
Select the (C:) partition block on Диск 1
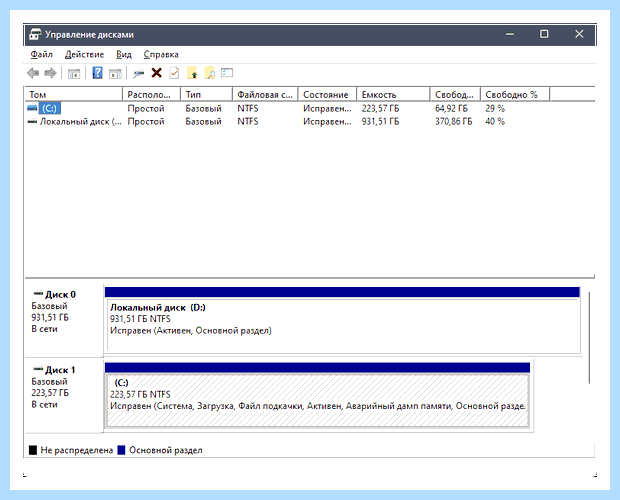tap(318, 396)
